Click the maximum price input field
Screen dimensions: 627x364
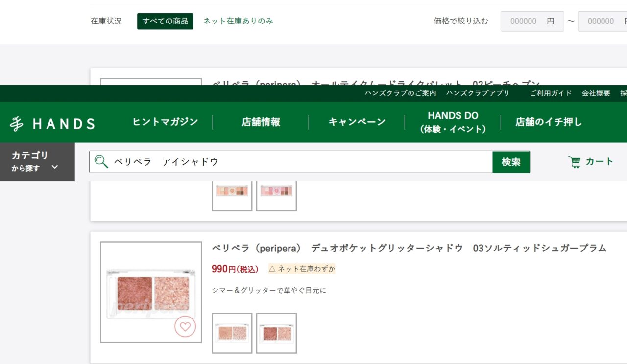(603, 22)
